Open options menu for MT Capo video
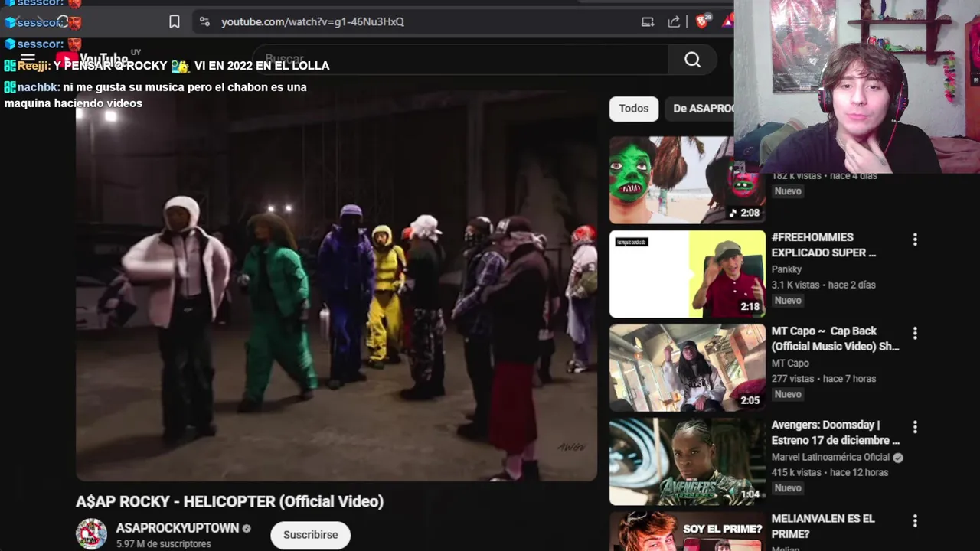 (x=915, y=334)
